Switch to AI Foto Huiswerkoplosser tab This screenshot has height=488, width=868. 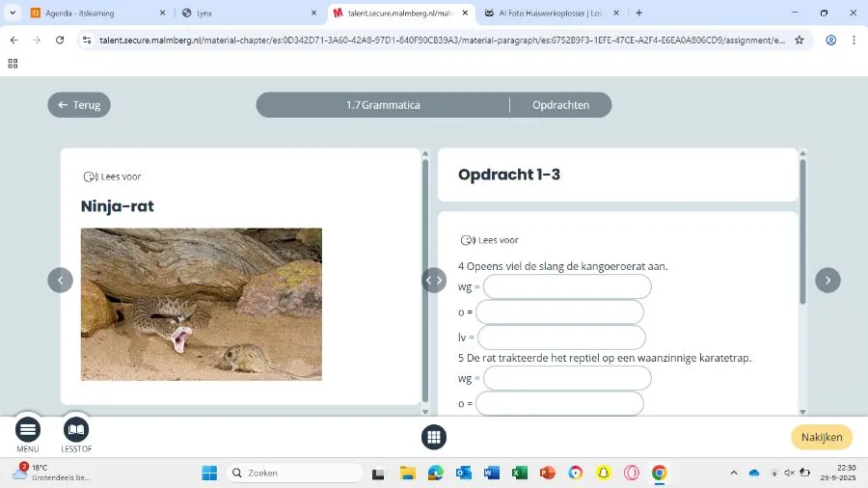[551, 13]
